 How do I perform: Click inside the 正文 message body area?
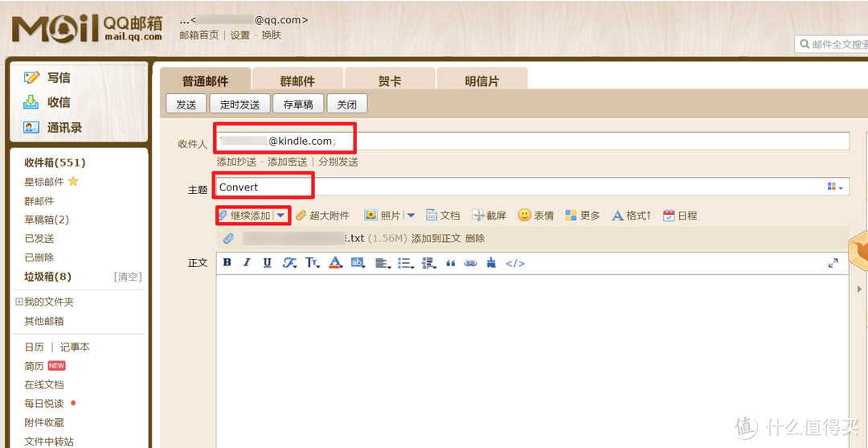point(532,360)
